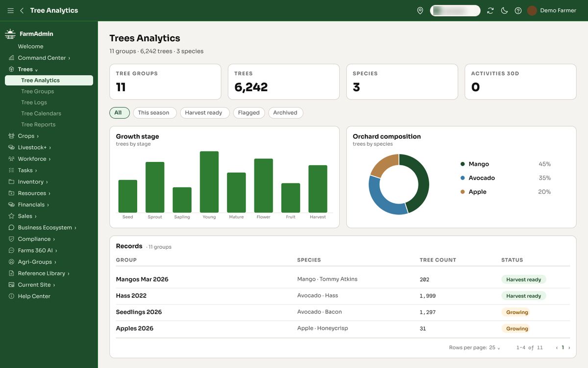Click the Tasks checklist icon
588x368 pixels.
11,170
